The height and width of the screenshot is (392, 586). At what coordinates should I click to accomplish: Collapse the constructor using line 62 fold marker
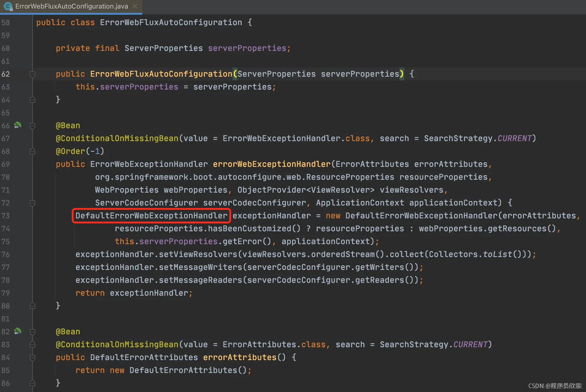(32, 74)
